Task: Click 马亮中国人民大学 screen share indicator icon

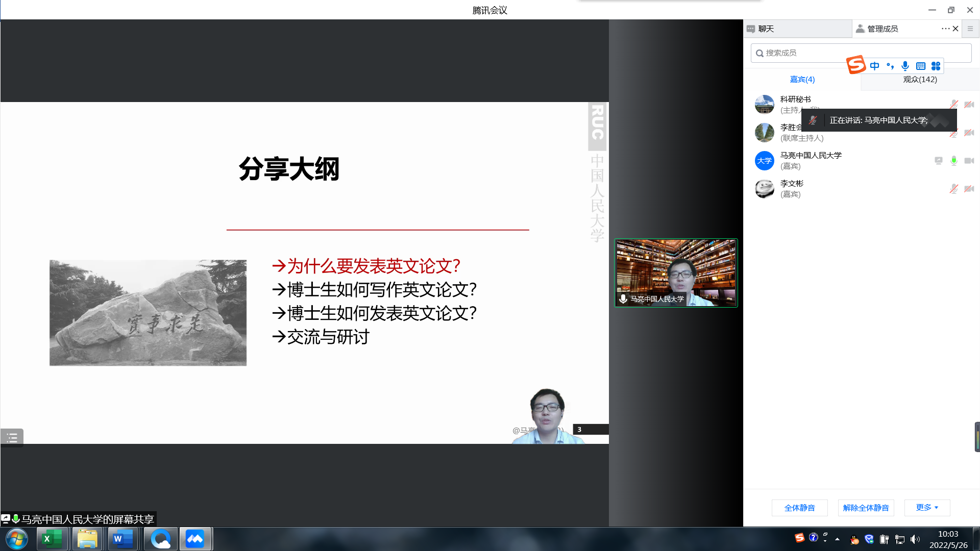Action: (x=938, y=161)
